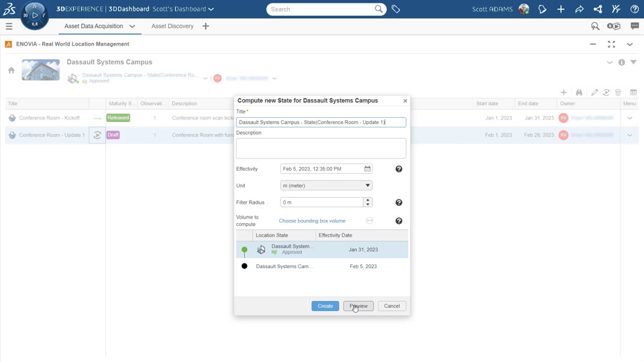Image resolution: width=644 pixels, height=362 pixels.
Task: Expand the owner chevron beside blurred name
Action: (274, 78)
